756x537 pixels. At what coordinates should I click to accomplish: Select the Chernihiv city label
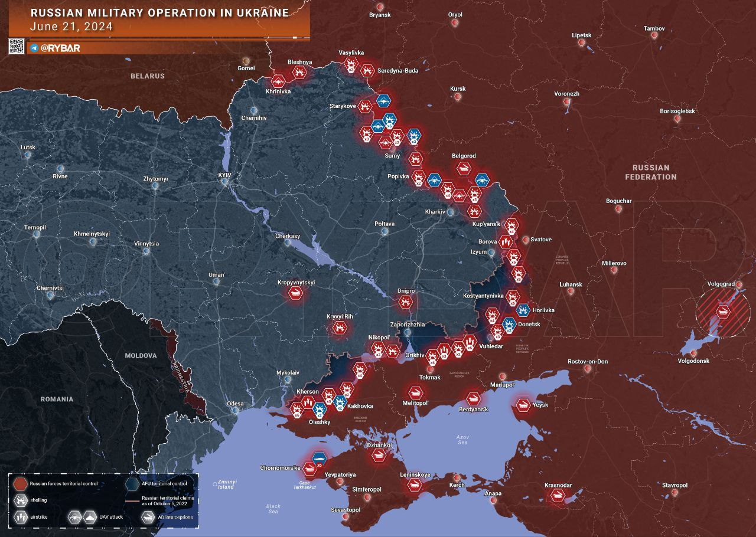(254, 118)
